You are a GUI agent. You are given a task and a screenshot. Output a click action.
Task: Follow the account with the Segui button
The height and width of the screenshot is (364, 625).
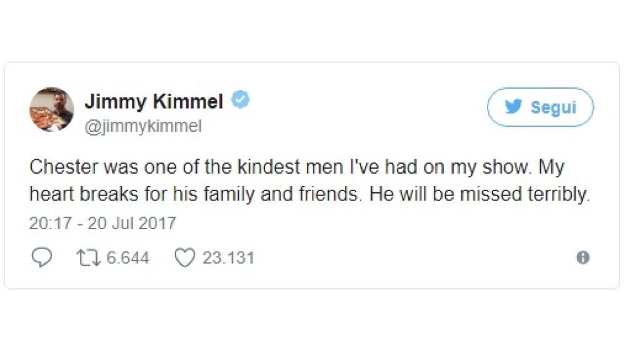coord(540,107)
